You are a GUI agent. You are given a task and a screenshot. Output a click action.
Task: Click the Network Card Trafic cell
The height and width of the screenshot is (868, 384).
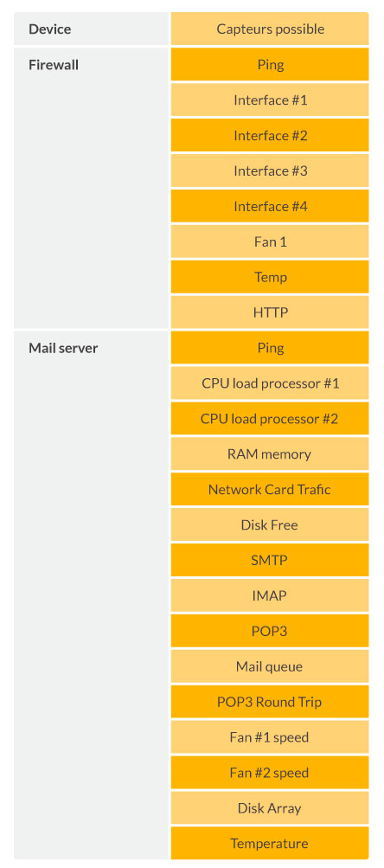pyautogui.click(x=270, y=489)
